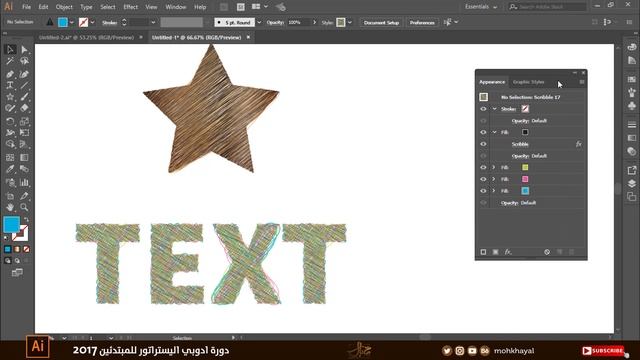Expand the pink Fill attribute
This screenshot has width=640, height=360.
click(x=494, y=179)
